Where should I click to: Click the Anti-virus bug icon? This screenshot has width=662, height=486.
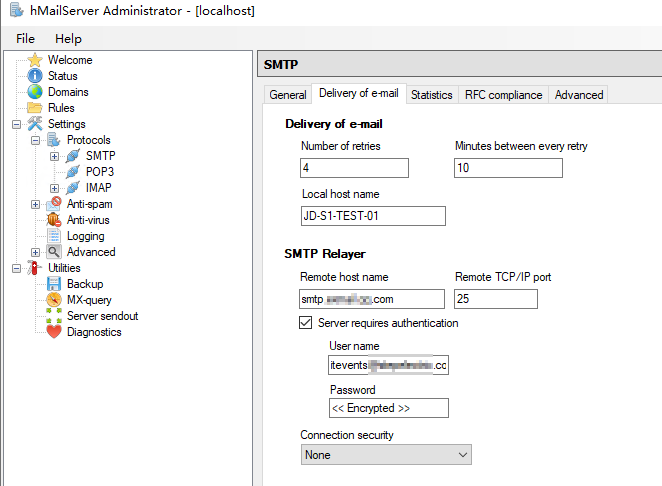54,220
